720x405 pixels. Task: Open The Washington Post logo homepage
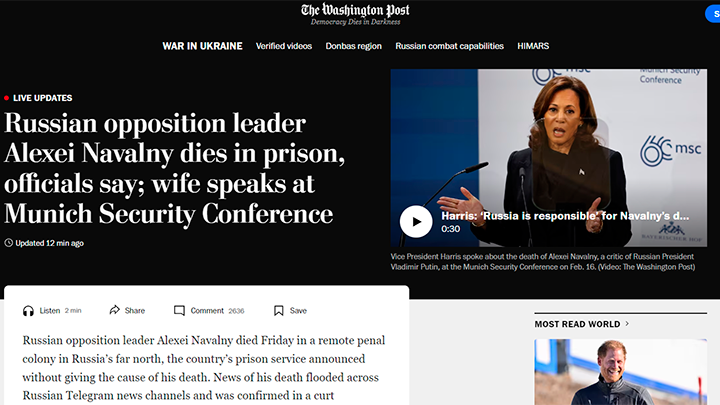(355, 14)
